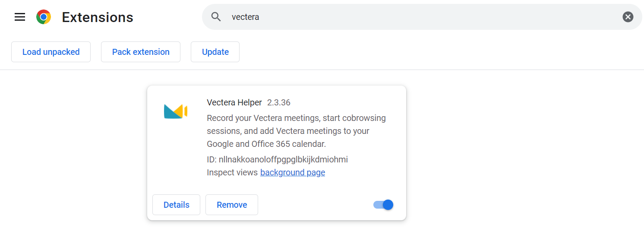644x238 pixels.
Task: Click the Load unpacked button
Action: coord(51,52)
